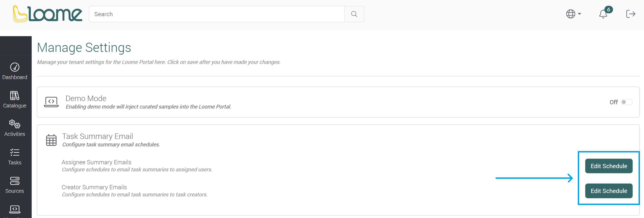Expand the globe menu chevron
The image size is (644, 218).
(x=579, y=14)
